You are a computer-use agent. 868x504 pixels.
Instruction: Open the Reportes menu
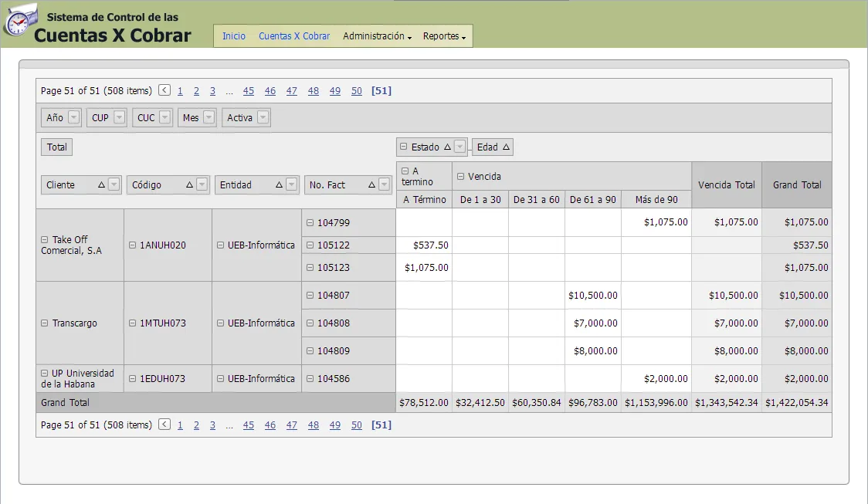(442, 36)
